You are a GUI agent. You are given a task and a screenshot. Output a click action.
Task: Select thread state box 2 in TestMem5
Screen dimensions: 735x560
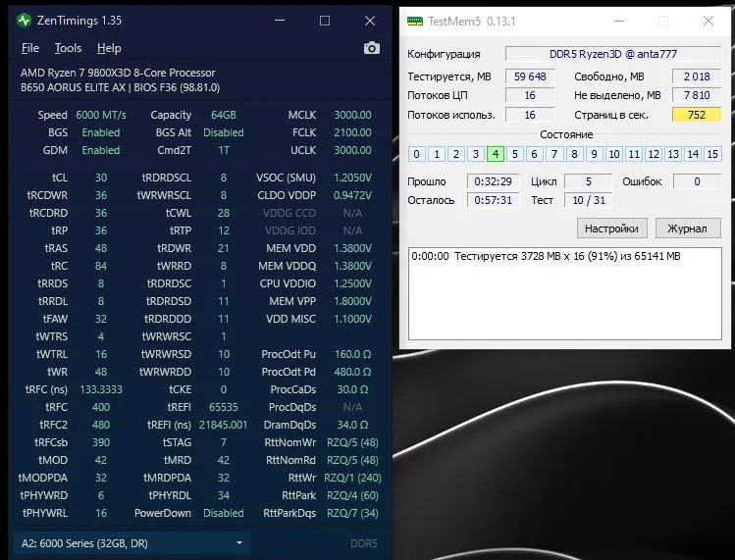pyautogui.click(x=456, y=154)
